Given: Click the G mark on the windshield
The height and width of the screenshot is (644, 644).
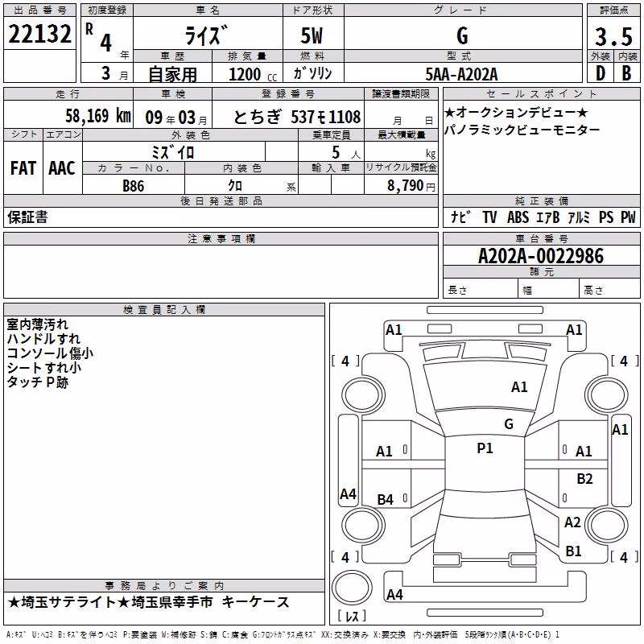Looking at the screenshot, I should (509, 423).
